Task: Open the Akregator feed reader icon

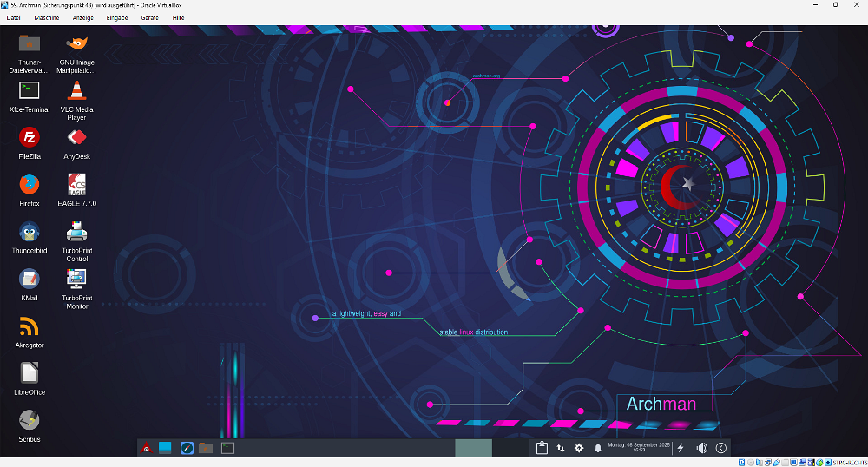Action: click(30, 326)
